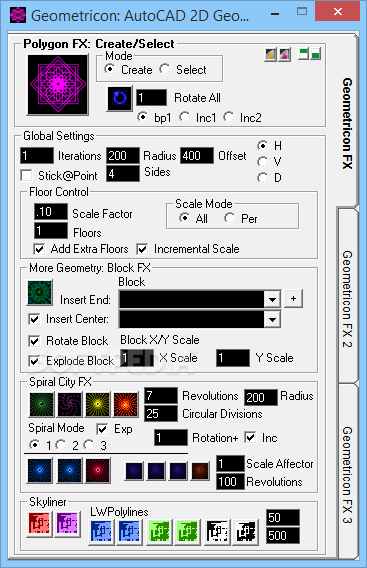Click the first blue LWPolylines icon
Image resolution: width=367 pixels, height=568 pixels.
[x=101, y=532]
